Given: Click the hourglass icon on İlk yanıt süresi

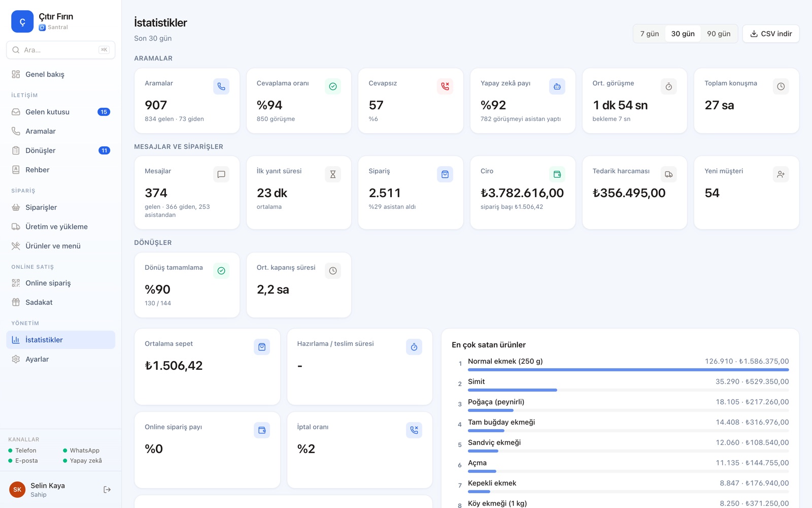Looking at the screenshot, I should [333, 174].
